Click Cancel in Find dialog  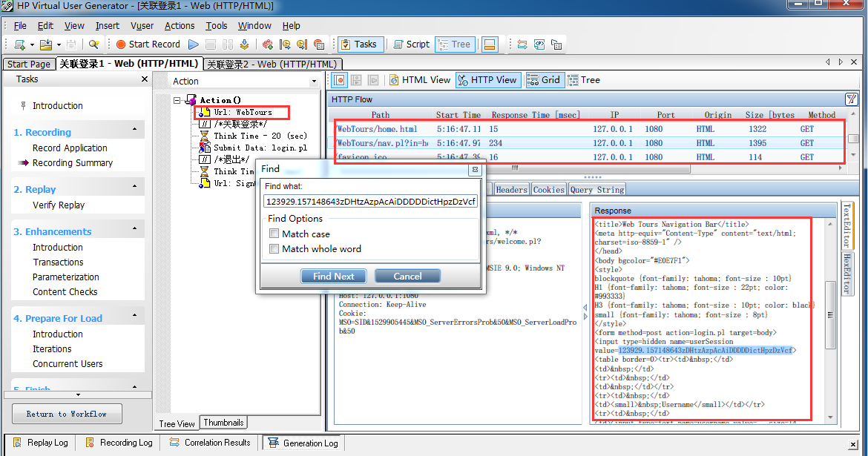pos(407,276)
